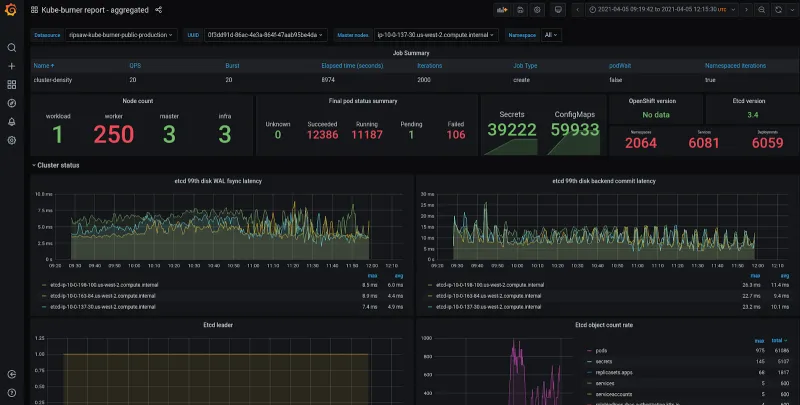Viewport: 800px width, 405px height.
Task: Click the Grafana logo home icon
Action: (x=12, y=10)
